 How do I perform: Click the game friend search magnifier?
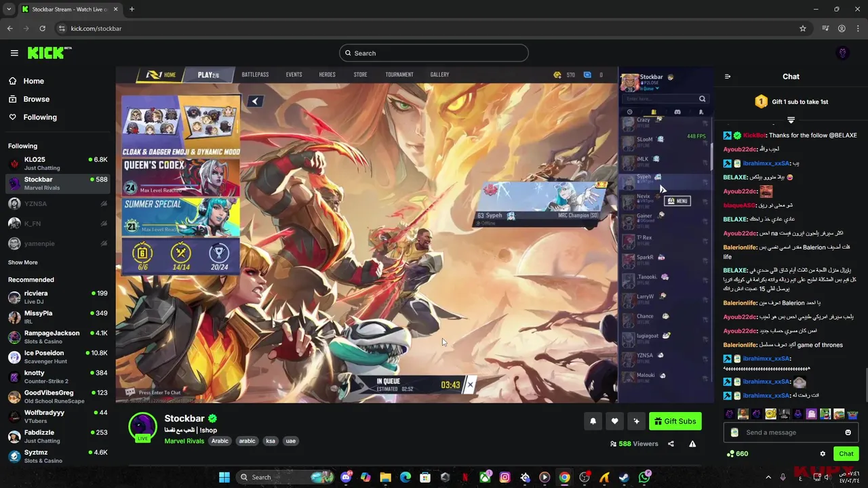702,99
